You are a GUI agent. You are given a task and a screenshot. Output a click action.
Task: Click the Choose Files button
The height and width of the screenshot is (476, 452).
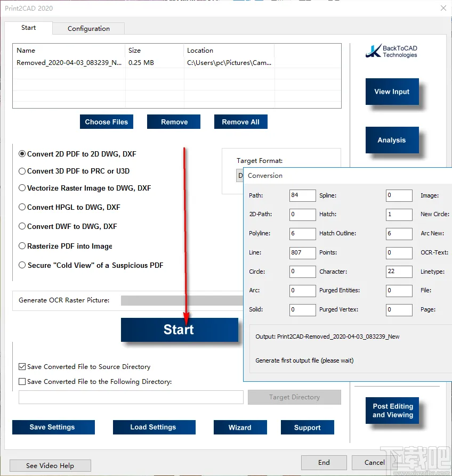[x=107, y=122]
